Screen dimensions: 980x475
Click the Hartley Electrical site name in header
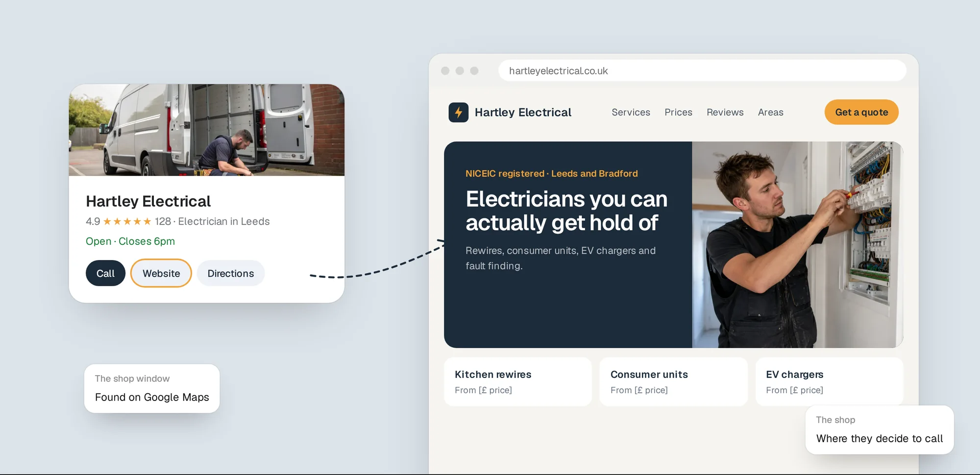(523, 112)
